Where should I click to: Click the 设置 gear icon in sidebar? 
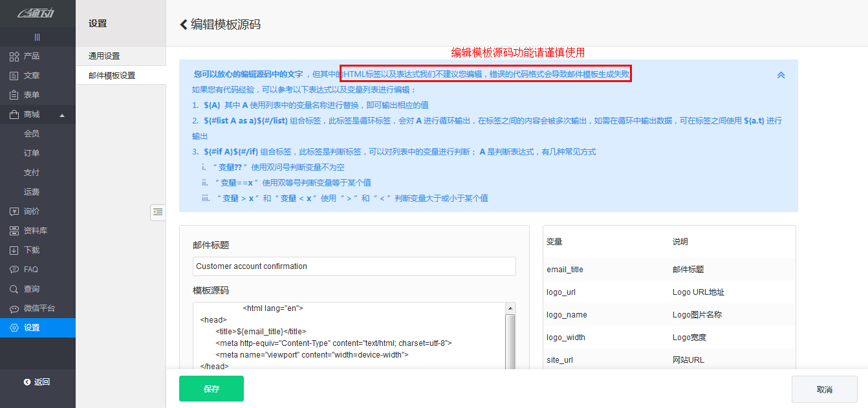(14, 327)
